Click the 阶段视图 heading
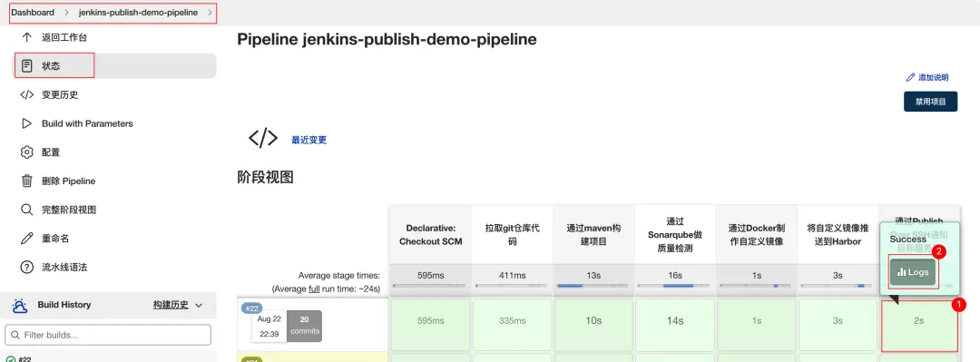980x362 pixels. [265, 178]
